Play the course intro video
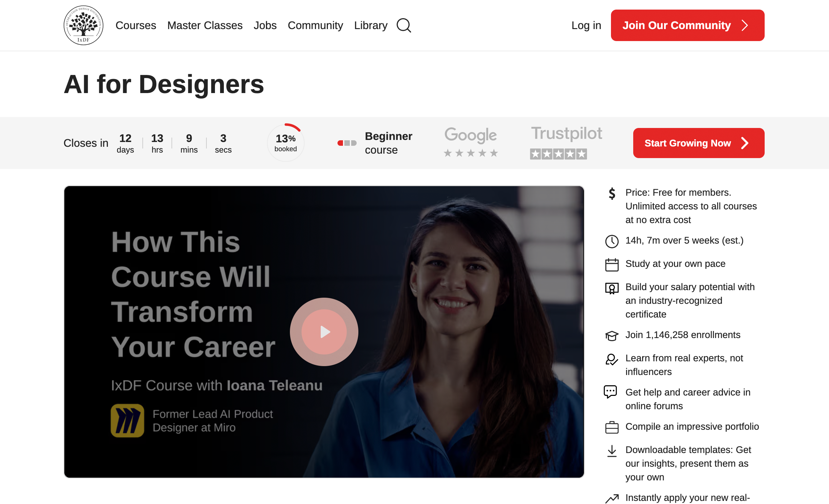829x504 pixels. pyautogui.click(x=324, y=332)
